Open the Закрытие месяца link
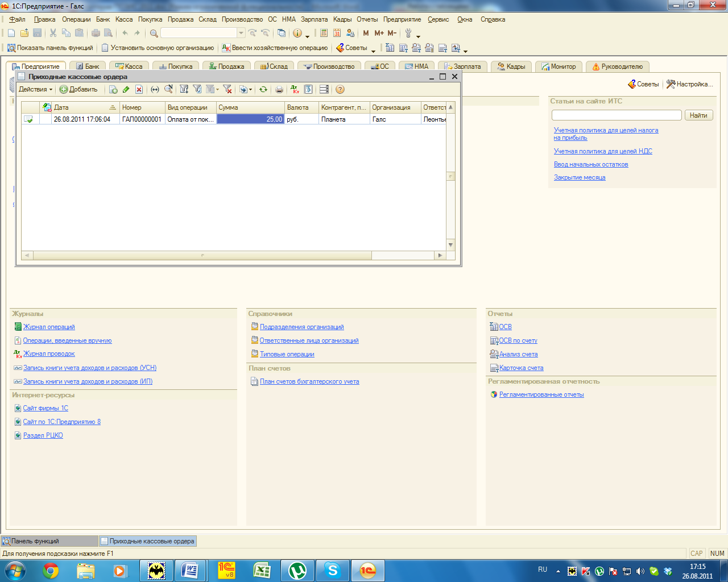The image size is (728, 582). pos(580,177)
